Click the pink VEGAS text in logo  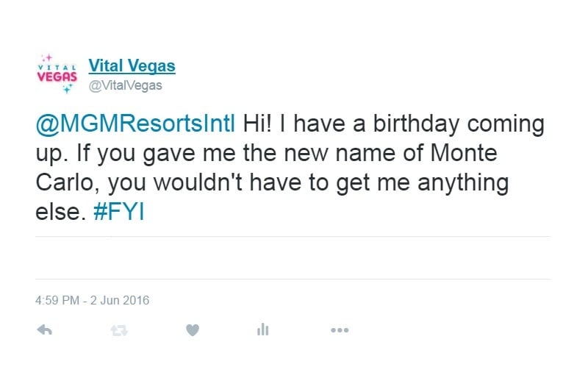[57, 76]
